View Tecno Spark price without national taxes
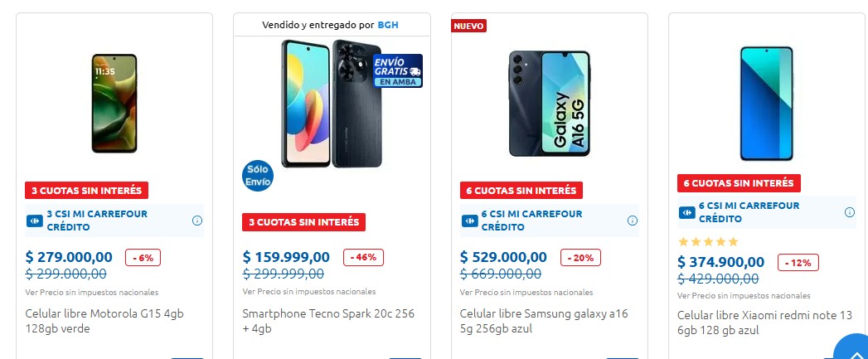 [x=309, y=292]
